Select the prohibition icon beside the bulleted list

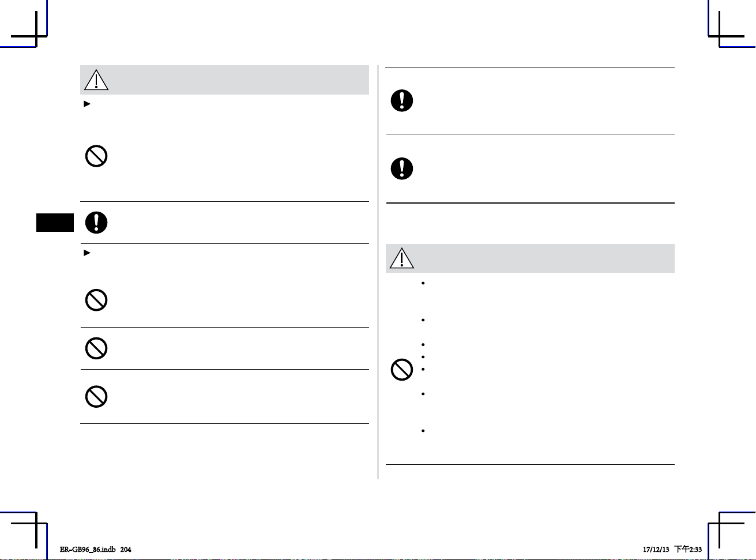coord(402,369)
